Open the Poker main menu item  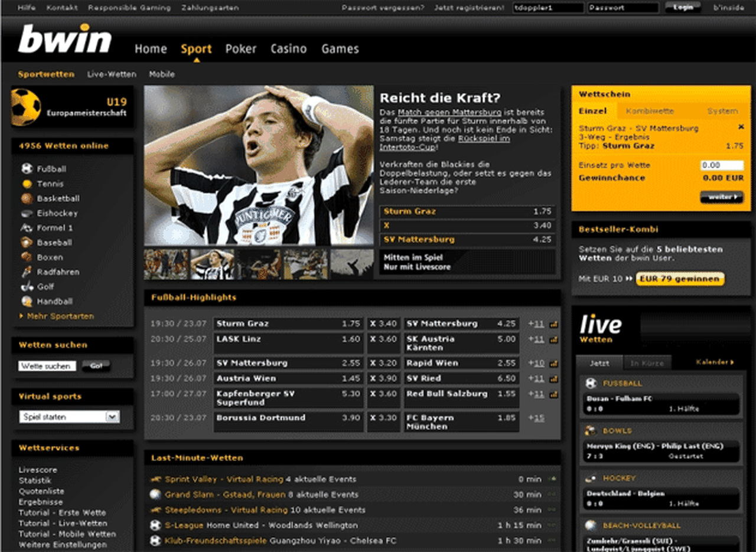[241, 49]
